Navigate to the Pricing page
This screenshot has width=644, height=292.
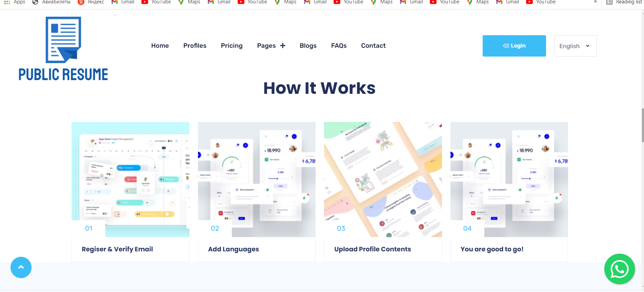coord(232,46)
